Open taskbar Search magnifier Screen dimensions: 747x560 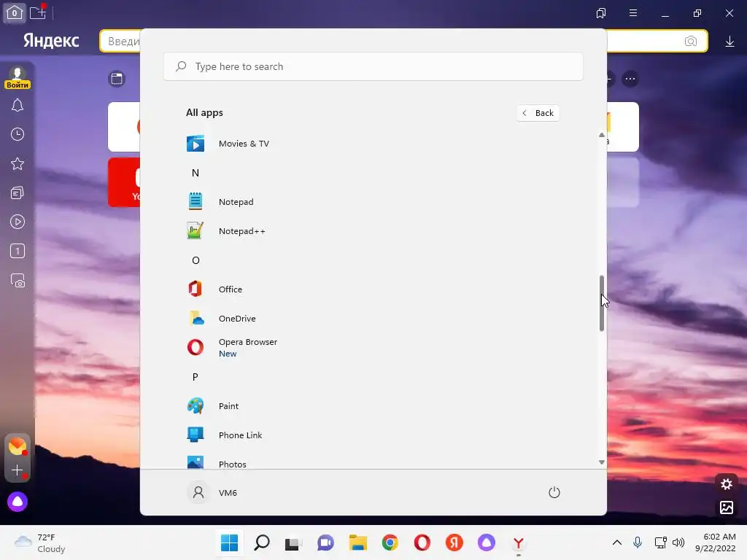(x=262, y=542)
